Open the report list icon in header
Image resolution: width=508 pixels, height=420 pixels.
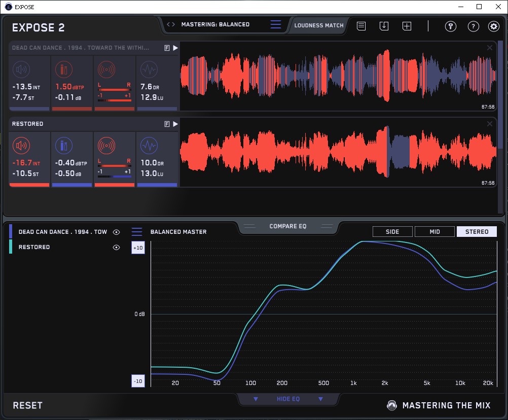pyautogui.click(x=361, y=26)
